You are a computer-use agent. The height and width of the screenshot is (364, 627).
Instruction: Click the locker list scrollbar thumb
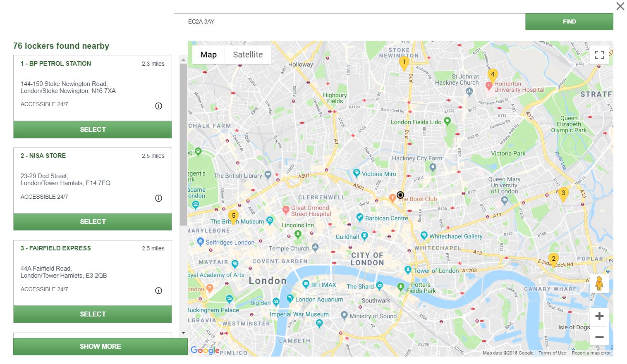point(183,145)
